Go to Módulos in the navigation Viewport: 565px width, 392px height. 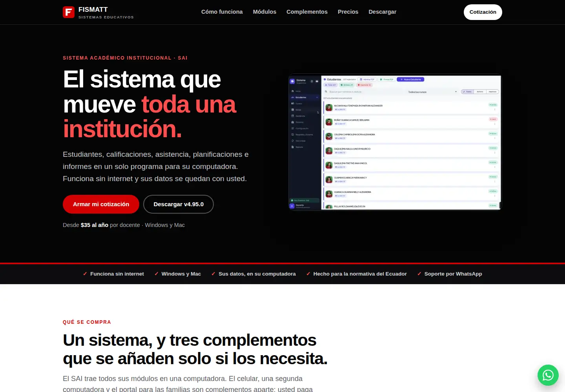coord(264,12)
